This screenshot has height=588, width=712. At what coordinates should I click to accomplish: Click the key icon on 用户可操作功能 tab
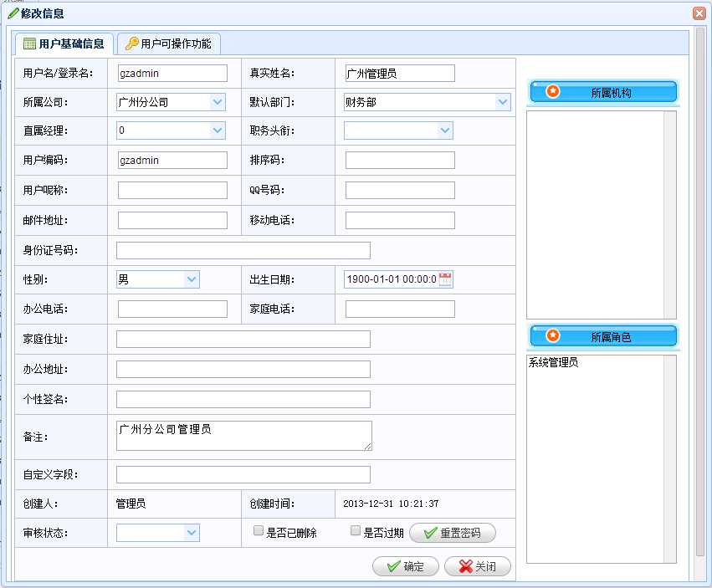[x=131, y=43]
